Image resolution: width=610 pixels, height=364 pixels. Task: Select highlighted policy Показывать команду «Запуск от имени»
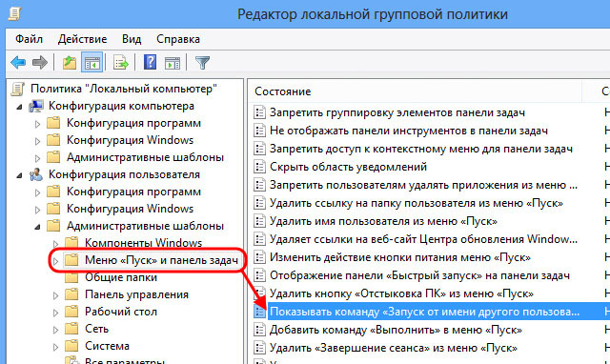pyautogui.click(x=424, y=312)
